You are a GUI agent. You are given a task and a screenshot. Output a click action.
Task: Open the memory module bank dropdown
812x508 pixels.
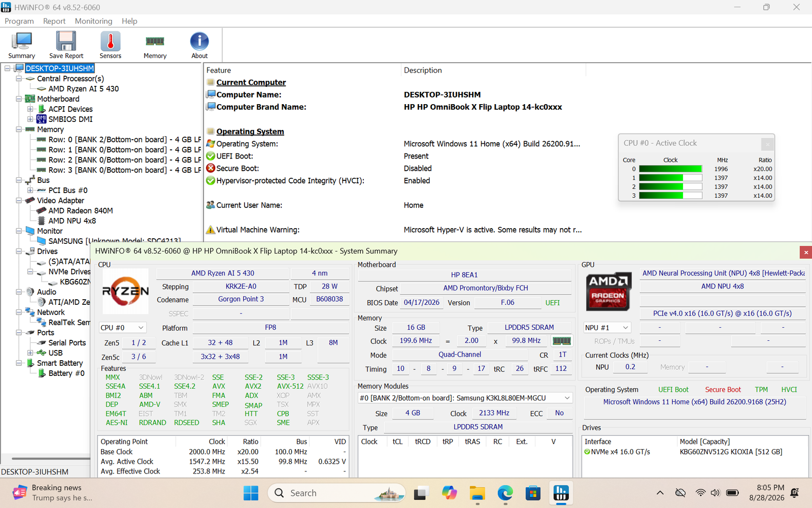pos(465,398)
